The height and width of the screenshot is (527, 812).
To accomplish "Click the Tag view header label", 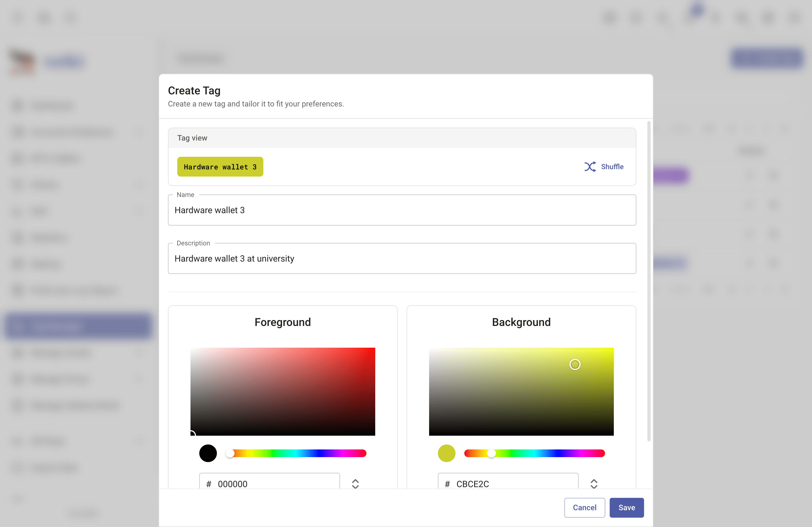I will tap(192, 138).
